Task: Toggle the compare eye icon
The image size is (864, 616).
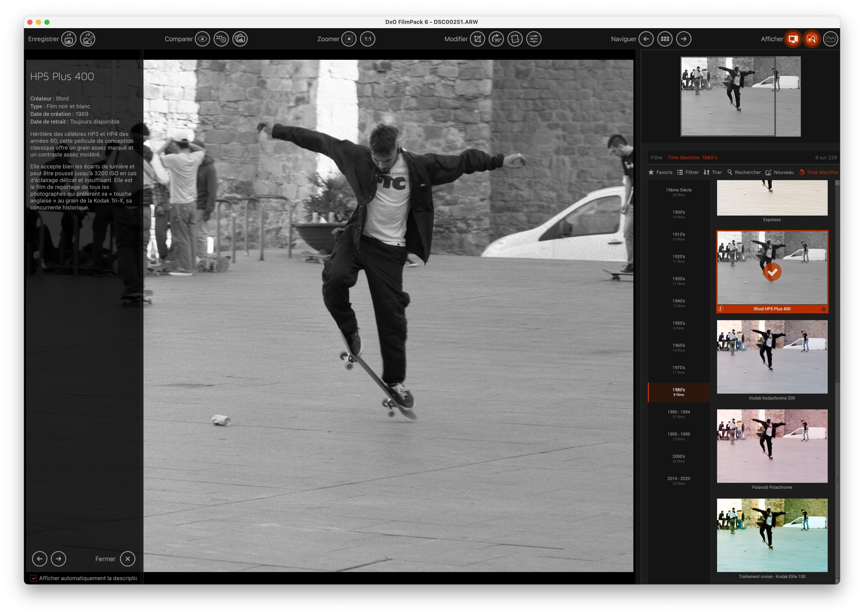Action: (x=202, y=39)
